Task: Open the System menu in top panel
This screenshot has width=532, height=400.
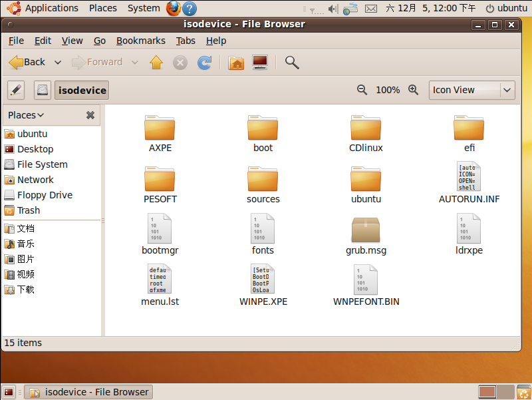Action: pos(144,8)
